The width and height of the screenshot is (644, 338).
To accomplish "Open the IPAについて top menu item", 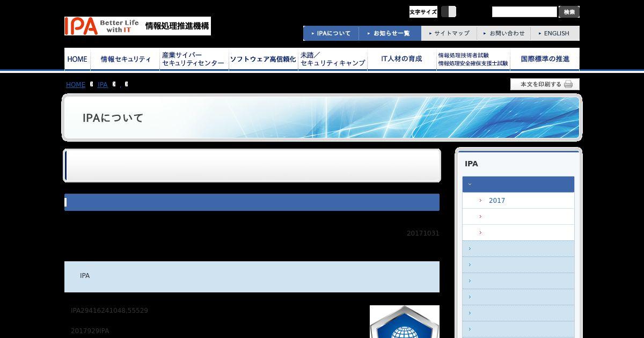I will point(331,33).
